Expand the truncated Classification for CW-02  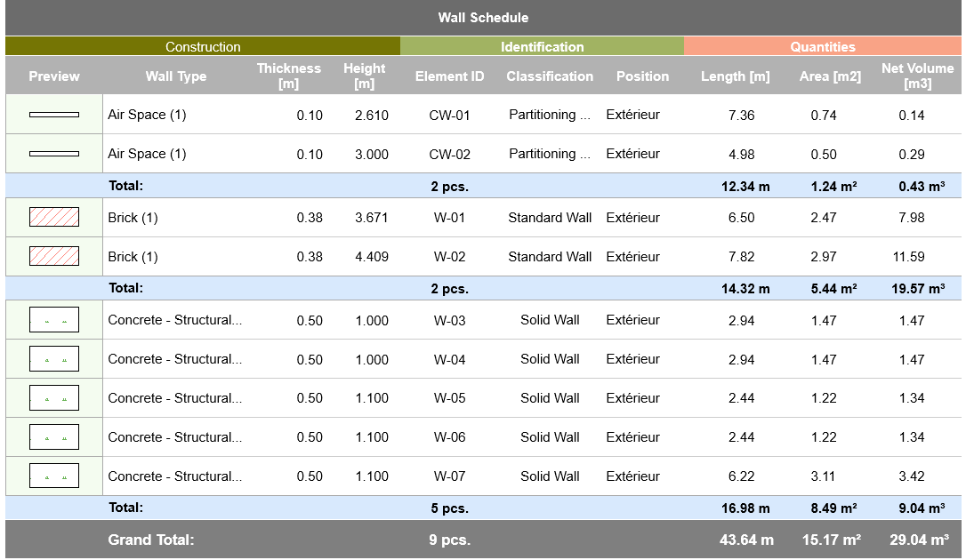549,153
